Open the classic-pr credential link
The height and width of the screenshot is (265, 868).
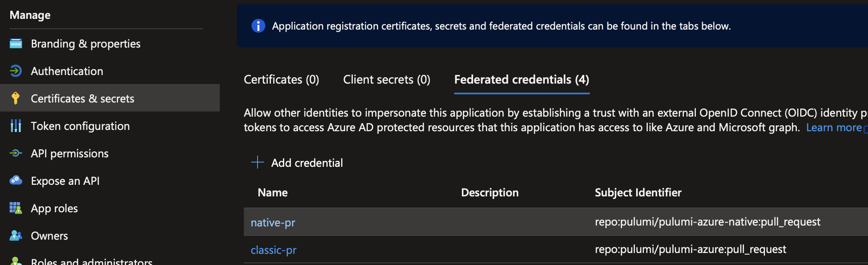click(273, 250)
